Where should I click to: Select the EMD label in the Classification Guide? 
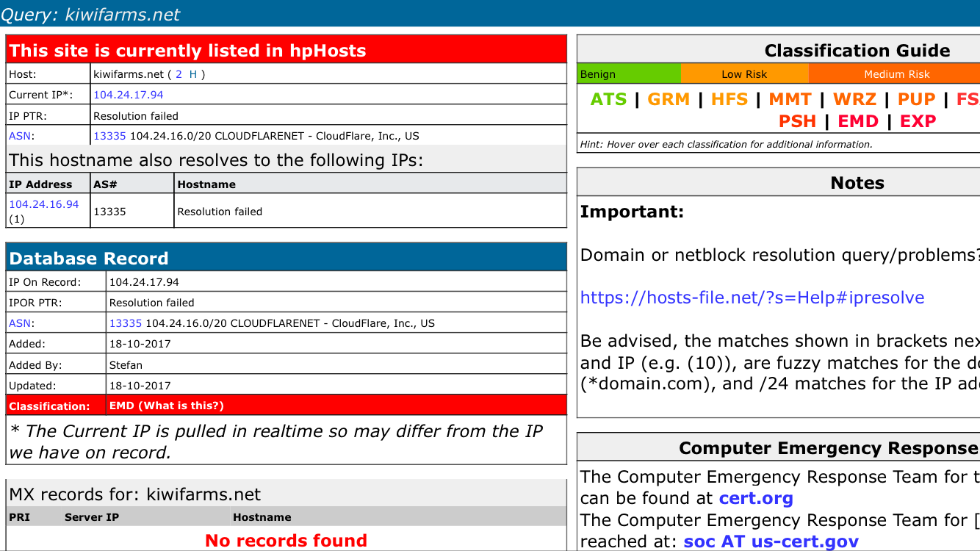click(x=858, y=121)
